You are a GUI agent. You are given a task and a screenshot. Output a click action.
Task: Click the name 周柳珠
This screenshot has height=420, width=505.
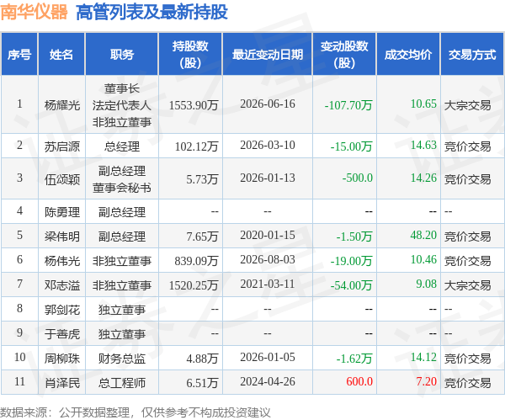pos(62,359)
